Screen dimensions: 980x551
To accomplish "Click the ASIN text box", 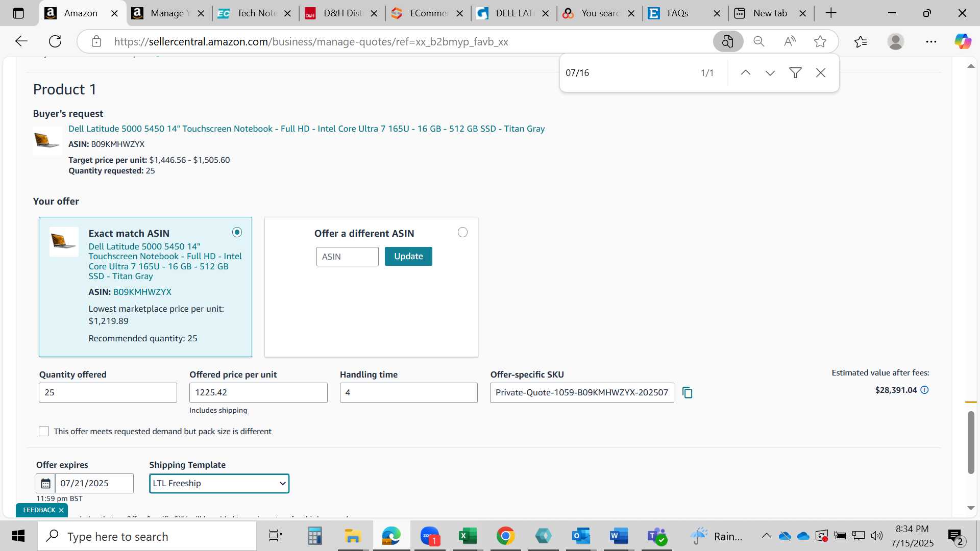I will point(348,257).
